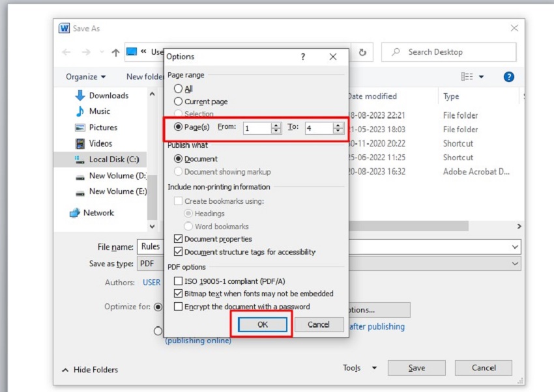This screenshot has width=554, height=392.
Task: Select Network in the navigation pane
Action: point(98,213)
